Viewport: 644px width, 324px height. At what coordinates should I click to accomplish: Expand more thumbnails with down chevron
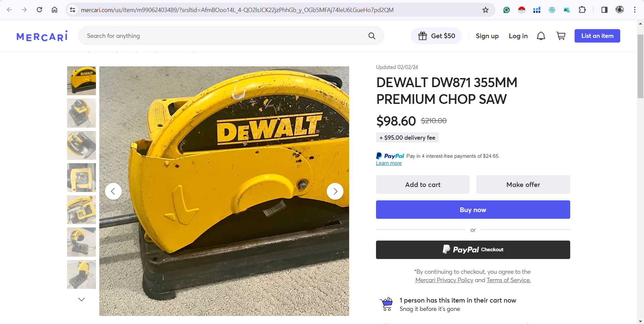82,299
